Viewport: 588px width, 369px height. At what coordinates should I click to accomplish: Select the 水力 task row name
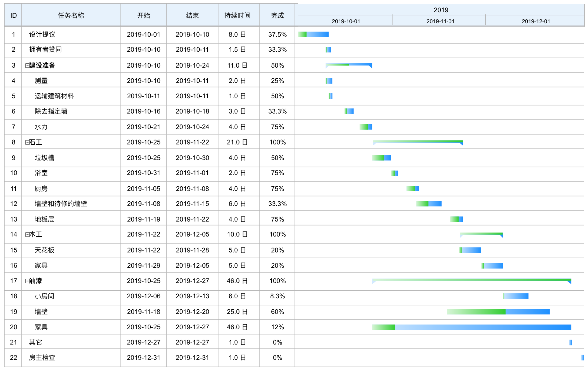[x=41, y=127]
